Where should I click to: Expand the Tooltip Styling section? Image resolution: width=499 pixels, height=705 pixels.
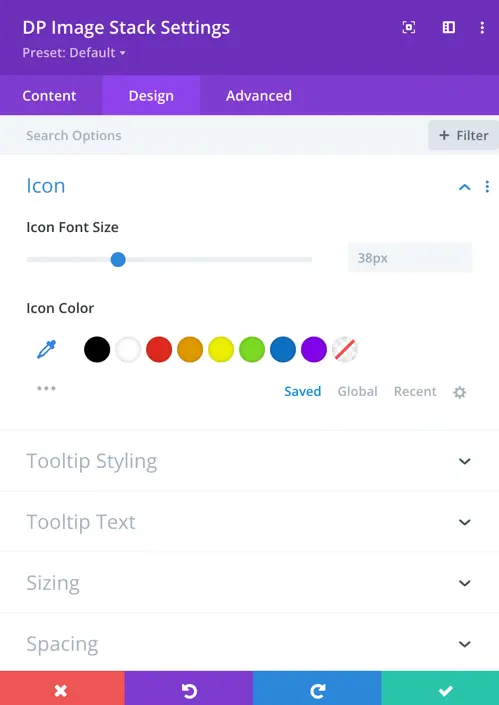250,461
